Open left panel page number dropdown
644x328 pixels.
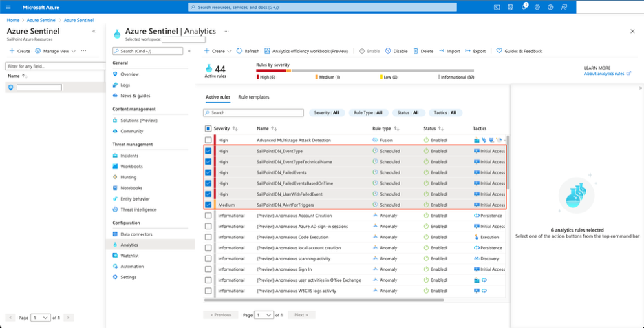tap(40, 318)
